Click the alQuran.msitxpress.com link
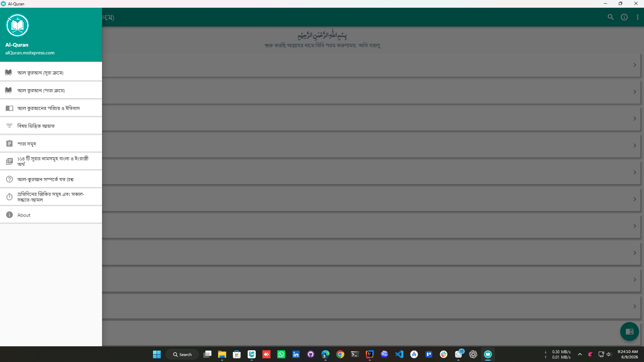The width and height of the screenshot is (644, 362). (30, 53)
